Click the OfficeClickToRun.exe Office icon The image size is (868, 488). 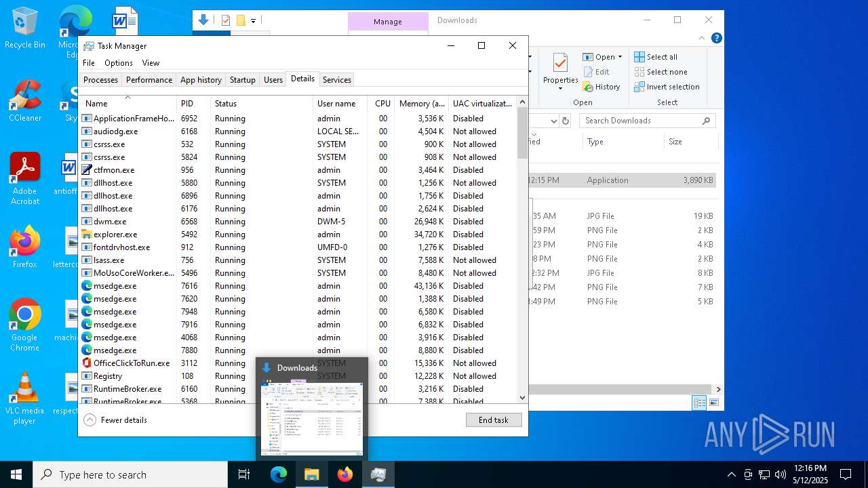87,363
